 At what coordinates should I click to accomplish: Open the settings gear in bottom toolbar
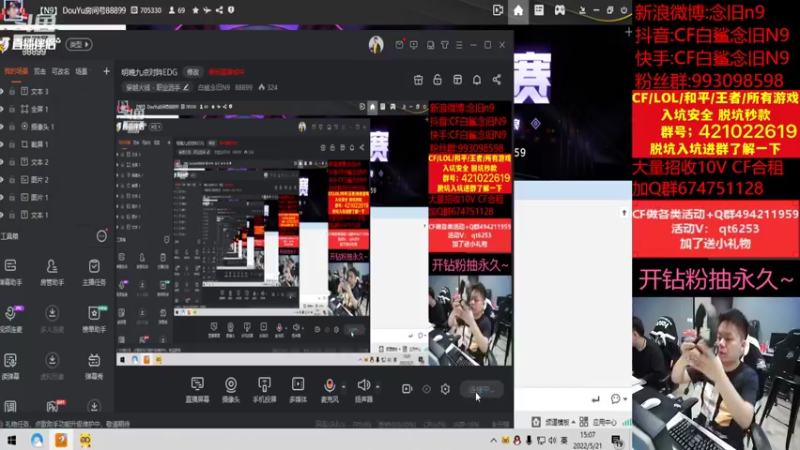click(x=445, y=389)
